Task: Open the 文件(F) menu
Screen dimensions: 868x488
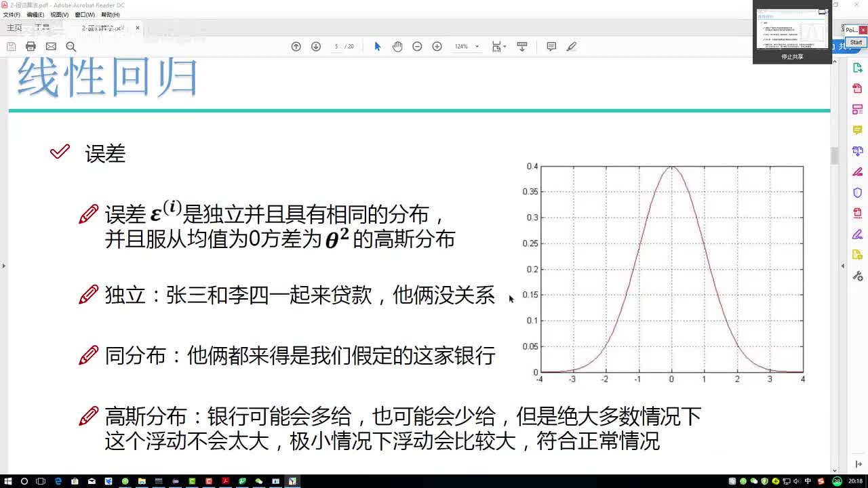Action: (x=12, y=14)
